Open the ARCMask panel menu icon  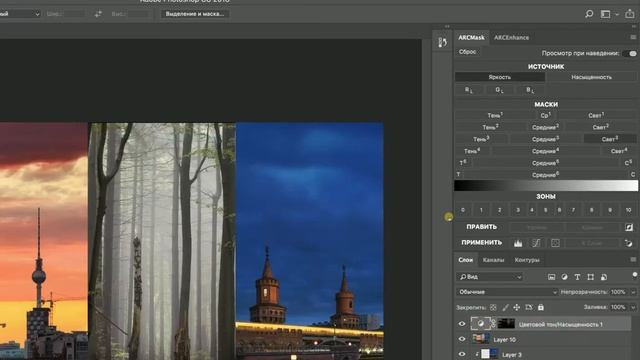tap(633, 38)
